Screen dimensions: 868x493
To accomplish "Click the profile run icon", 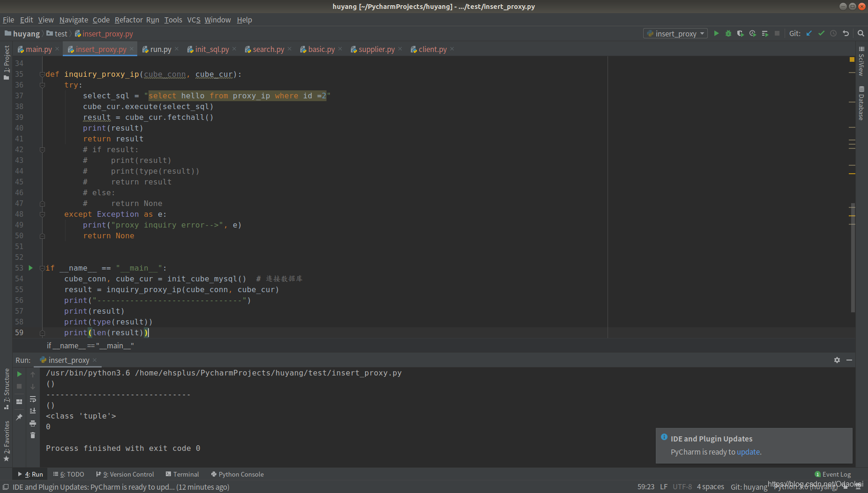I will pos(753,33).
